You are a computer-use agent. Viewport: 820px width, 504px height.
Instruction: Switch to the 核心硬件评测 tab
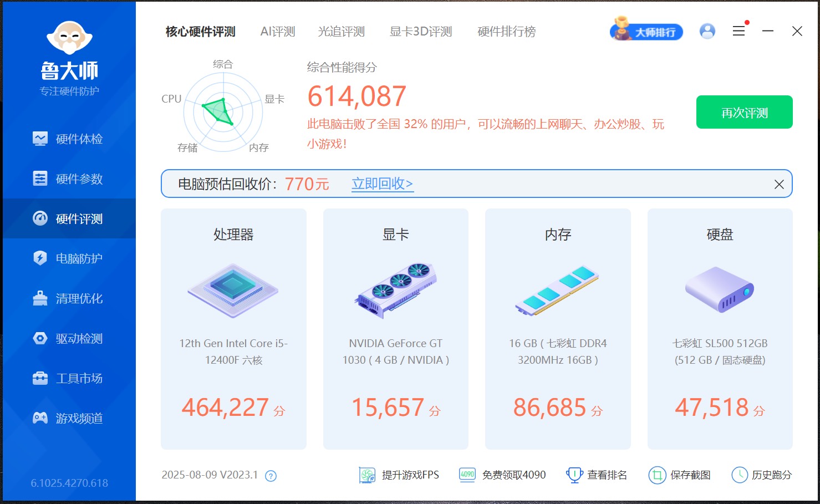pyautogui.click(x=201, y=32)
